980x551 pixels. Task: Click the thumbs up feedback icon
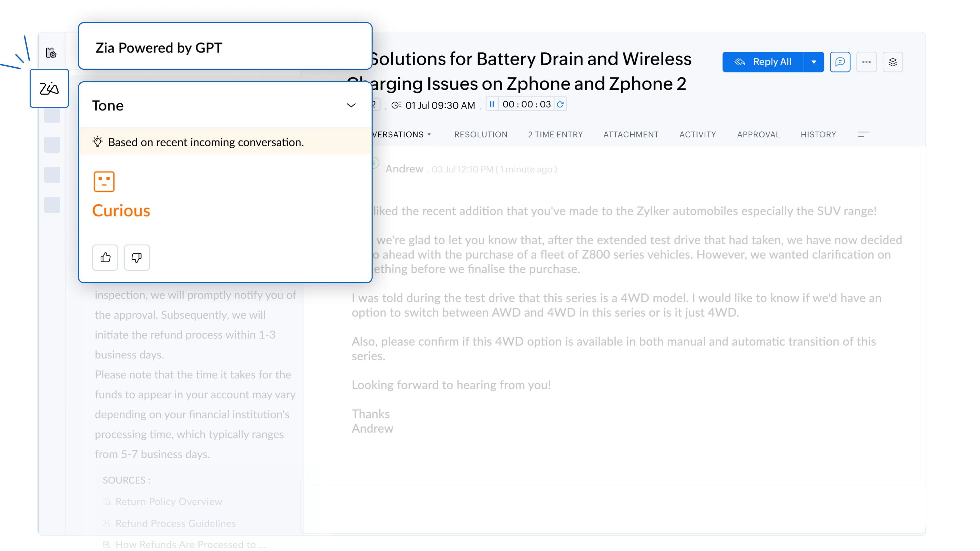tap(105, 258)
